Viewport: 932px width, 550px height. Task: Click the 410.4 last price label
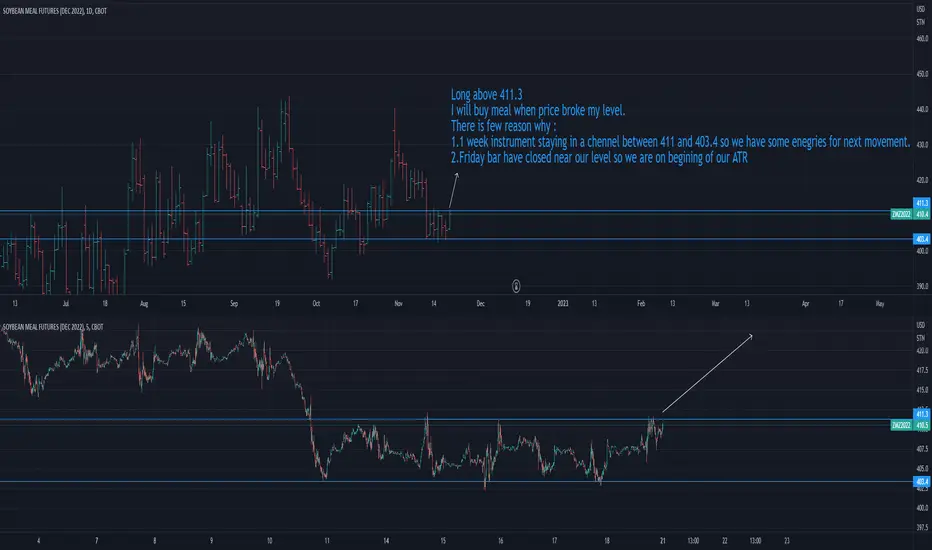pos(922,214)
